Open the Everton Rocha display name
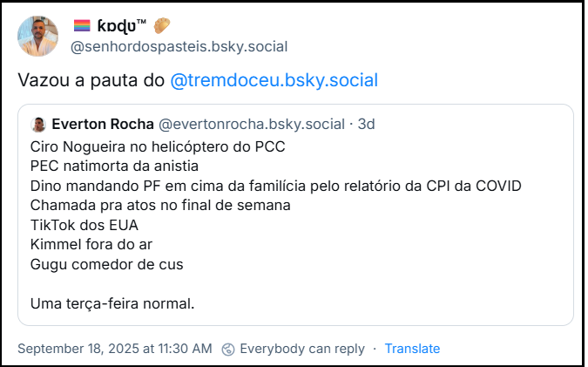Viewport: 588px width, 367px height. point(104,124)
